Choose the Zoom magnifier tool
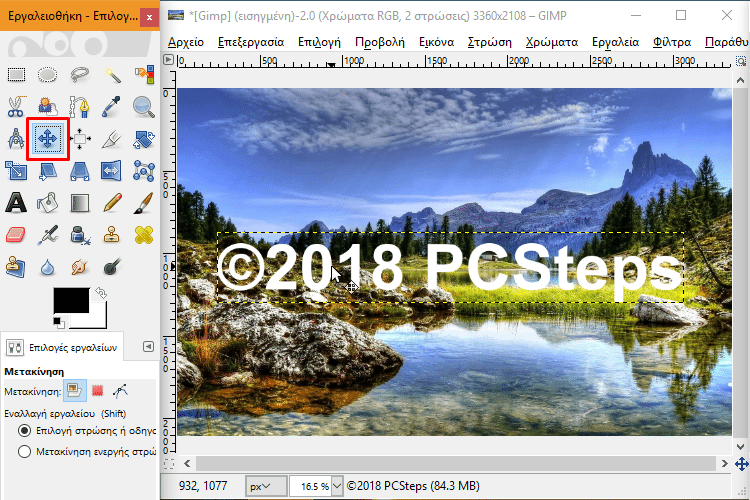Image resolution: width=750 pixels, height=500 pixels. pos(144,106)
